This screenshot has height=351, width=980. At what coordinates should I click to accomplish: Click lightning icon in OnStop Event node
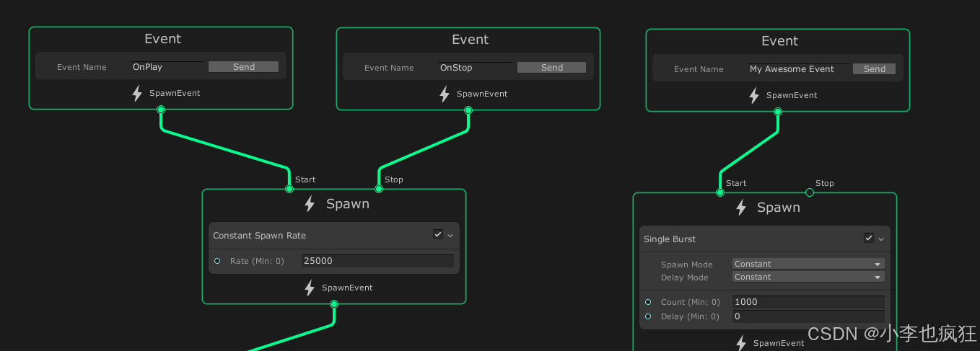point(445,94)
